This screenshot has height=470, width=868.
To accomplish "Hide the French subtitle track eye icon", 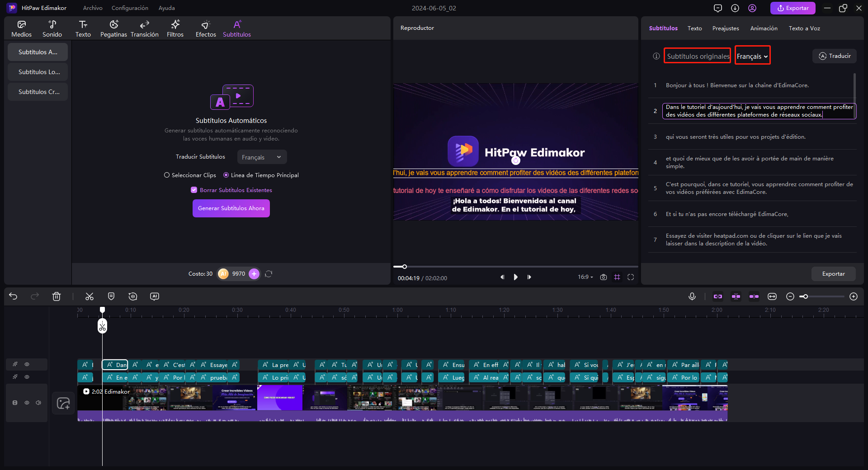I will tap(27, 364).
